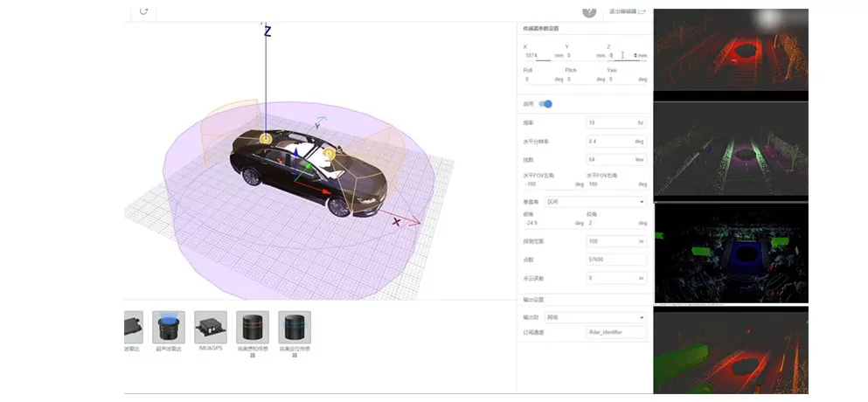This screenshot has width=868, height=402.
Task: Click the X position field showing 1074
Action: click(537, 55)
